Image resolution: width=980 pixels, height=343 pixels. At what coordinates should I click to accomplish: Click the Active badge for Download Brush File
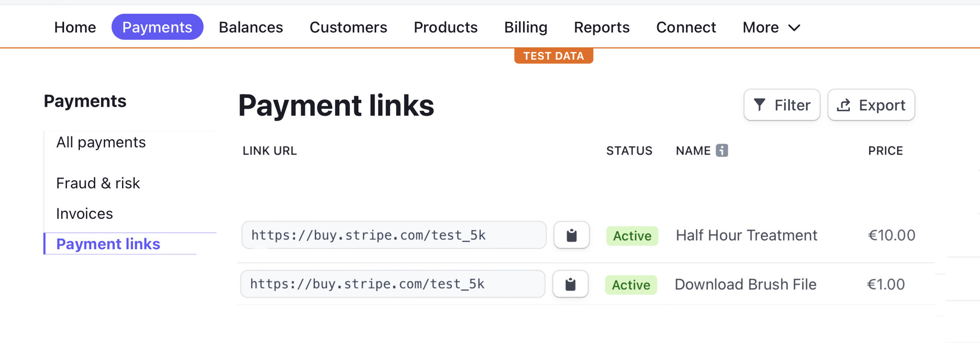point(631,285)
